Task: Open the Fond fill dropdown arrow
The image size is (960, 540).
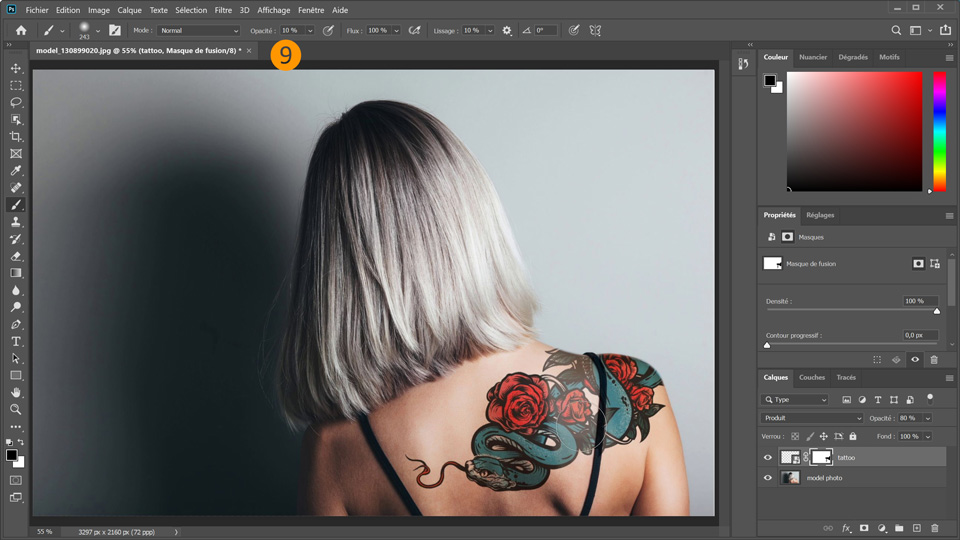Action: point(928,437)
